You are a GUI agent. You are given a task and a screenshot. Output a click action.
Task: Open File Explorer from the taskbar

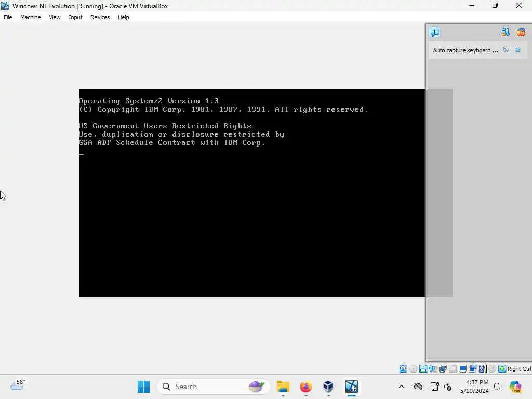click(x=283, y=387)
